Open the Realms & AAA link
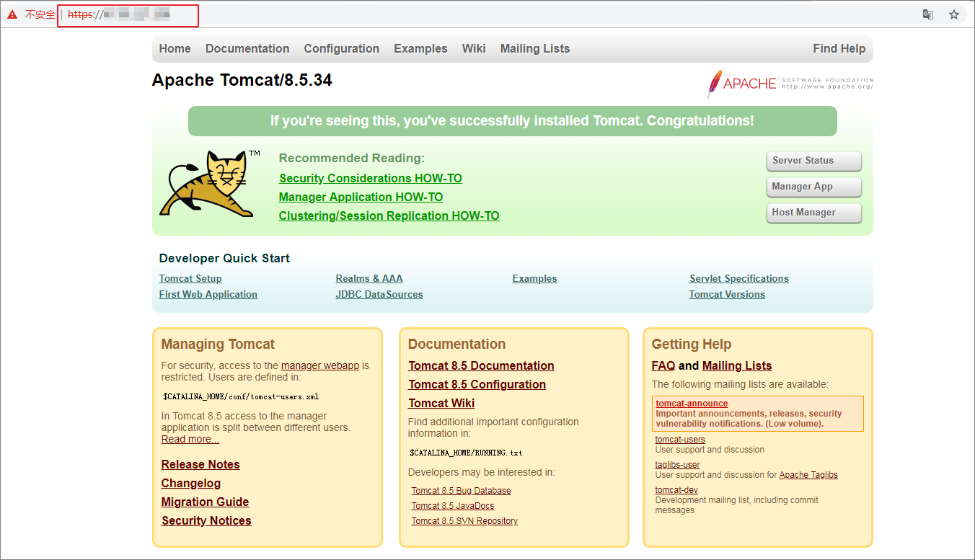 (369, 278)
